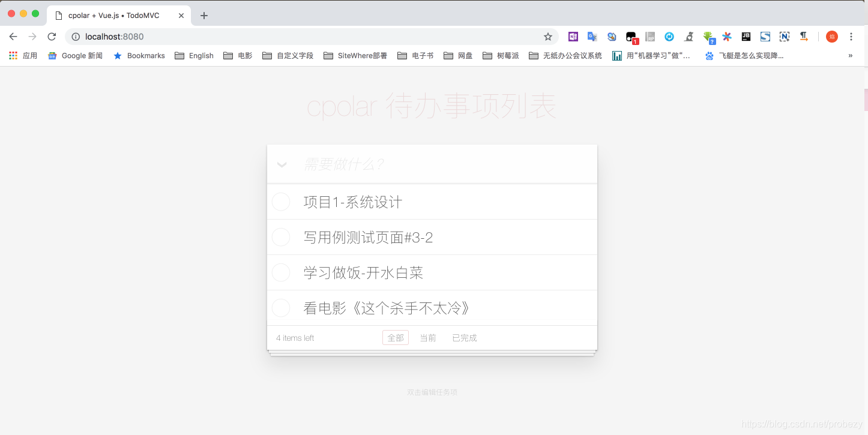
Task: Click the site information icon
Action: click(x=76, y=37)
